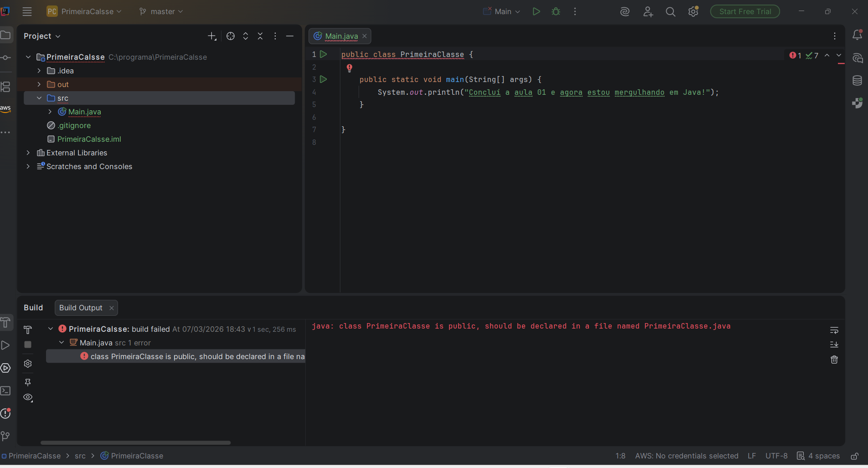Toggle the pin tab icon in Build panel
The image size is (868, 468).
(x=28, y=382)
